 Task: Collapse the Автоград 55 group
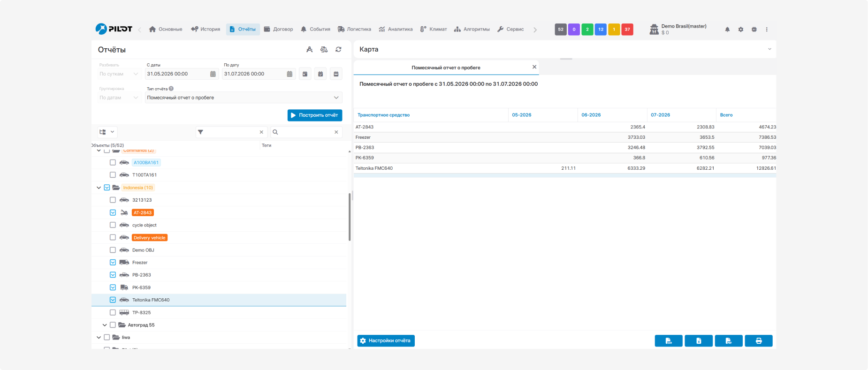[x=105, y=325]
